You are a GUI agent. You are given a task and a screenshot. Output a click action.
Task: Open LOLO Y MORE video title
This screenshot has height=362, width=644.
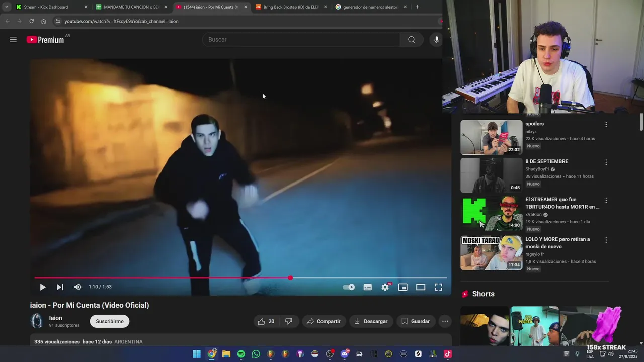coord(557,243)
